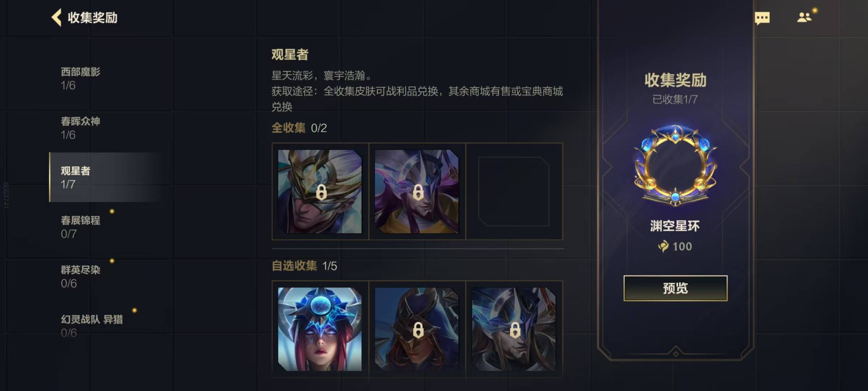Tap the lock on the purple-haired skin
Screen dimensions: 868x391
418,192
